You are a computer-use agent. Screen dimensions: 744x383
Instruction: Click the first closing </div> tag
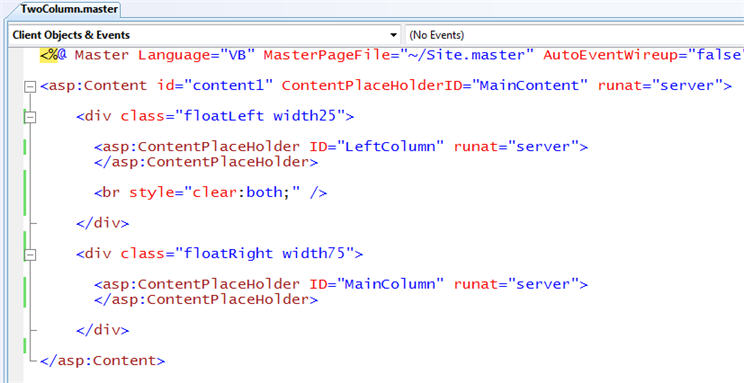coord(102,223)
